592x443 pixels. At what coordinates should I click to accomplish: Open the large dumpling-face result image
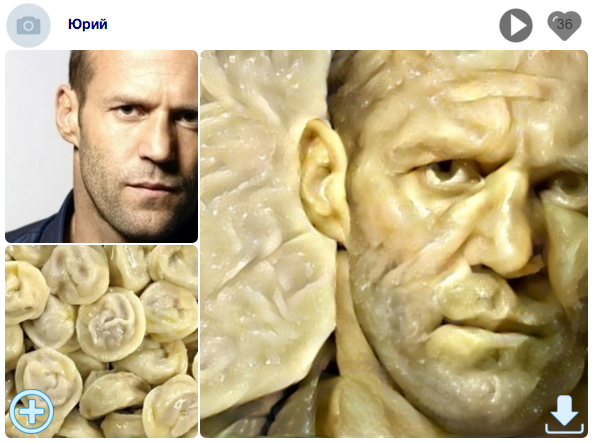coord(394,244)
